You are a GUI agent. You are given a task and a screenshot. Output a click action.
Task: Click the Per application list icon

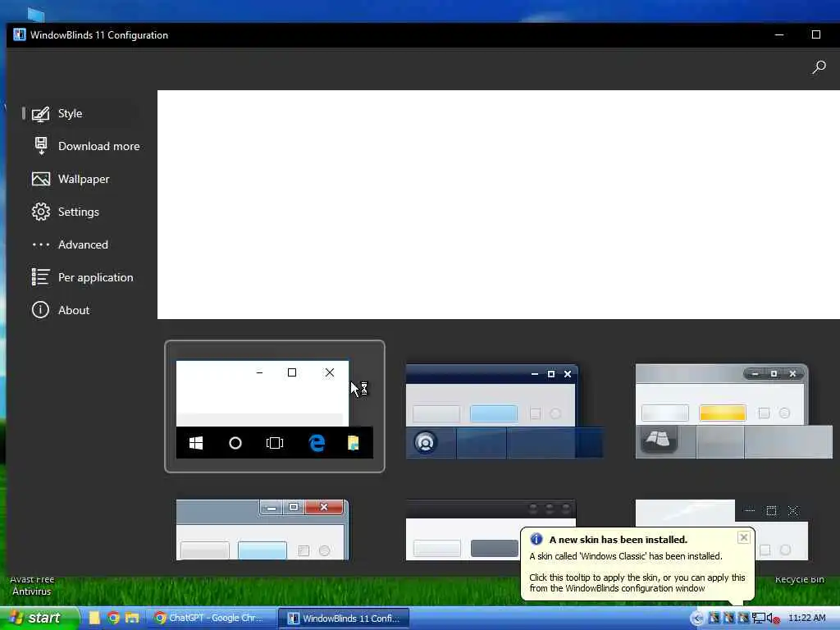(41, 277)
